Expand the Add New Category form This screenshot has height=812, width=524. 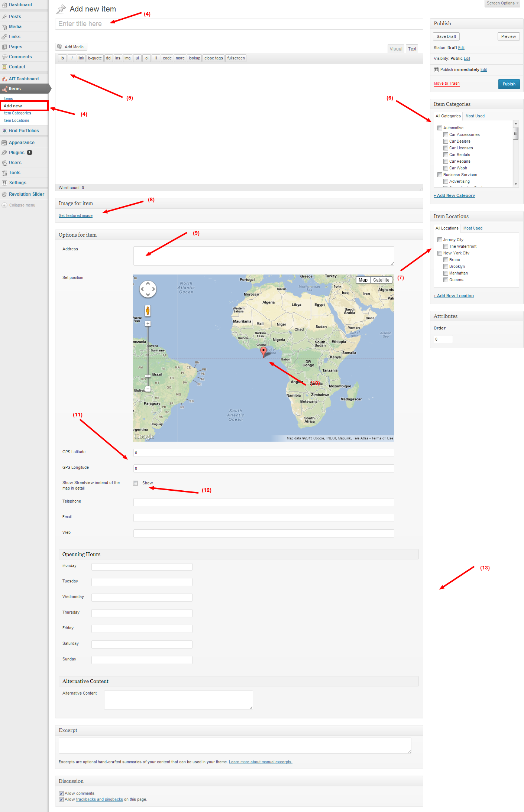coord(454,195)
